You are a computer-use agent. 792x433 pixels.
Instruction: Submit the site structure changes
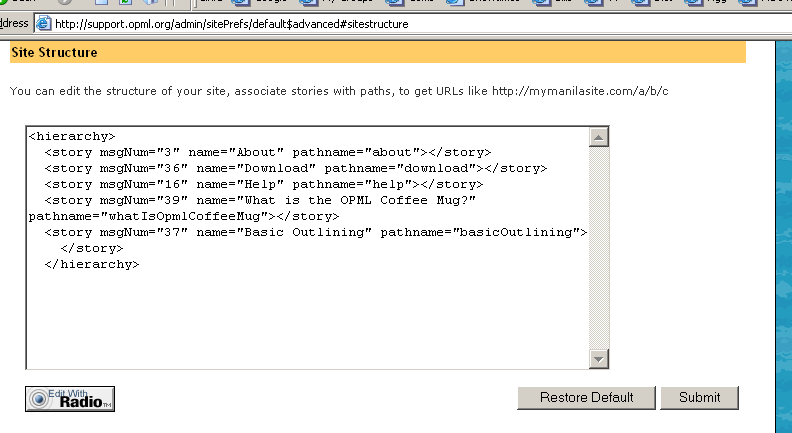pos(699,397)
